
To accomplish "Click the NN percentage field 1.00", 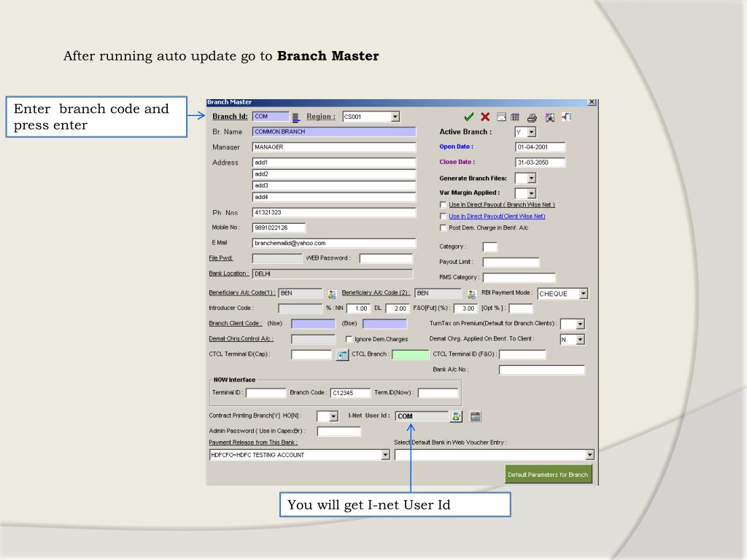I will [358, 308].
